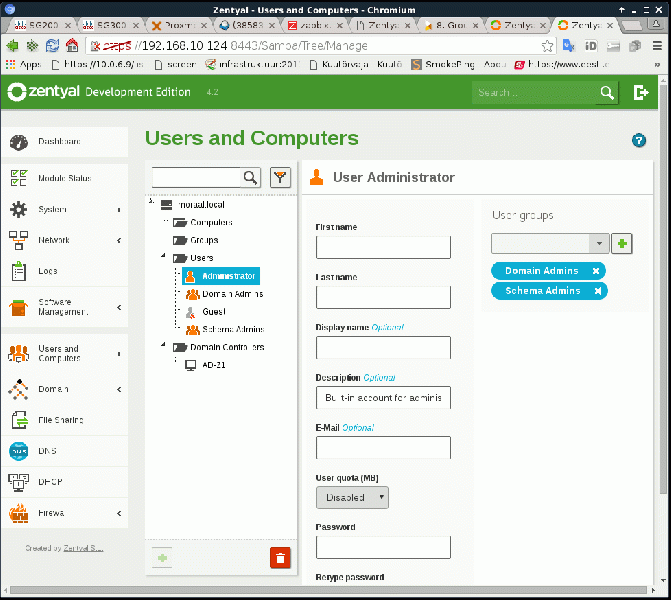Open Chromium hamburger menu

[657, 45]
